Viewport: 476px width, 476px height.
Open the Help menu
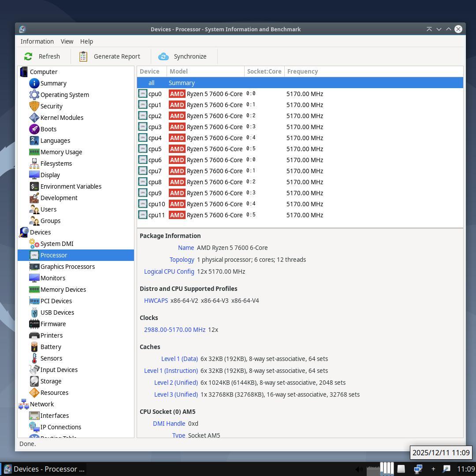(x=86, y=41)
